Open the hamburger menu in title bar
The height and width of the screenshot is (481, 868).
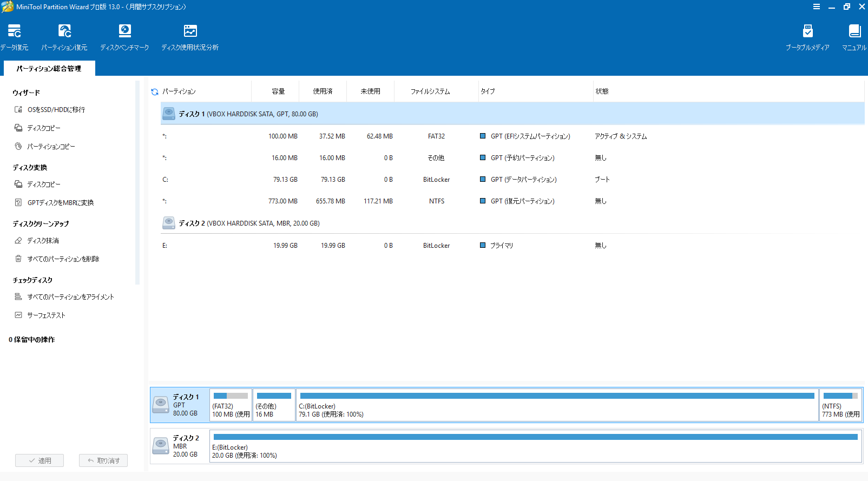point(816,6)
